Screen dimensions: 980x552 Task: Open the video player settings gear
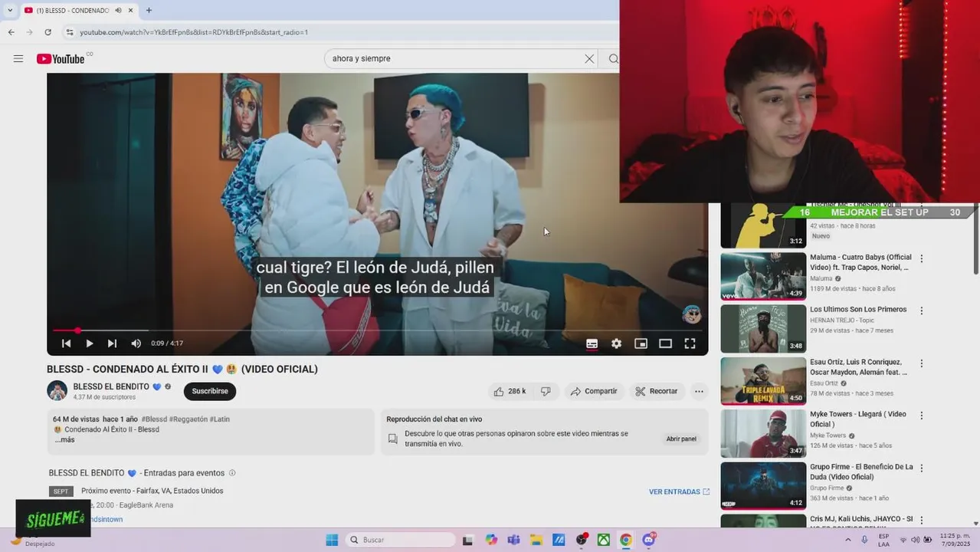pos(616,343)
